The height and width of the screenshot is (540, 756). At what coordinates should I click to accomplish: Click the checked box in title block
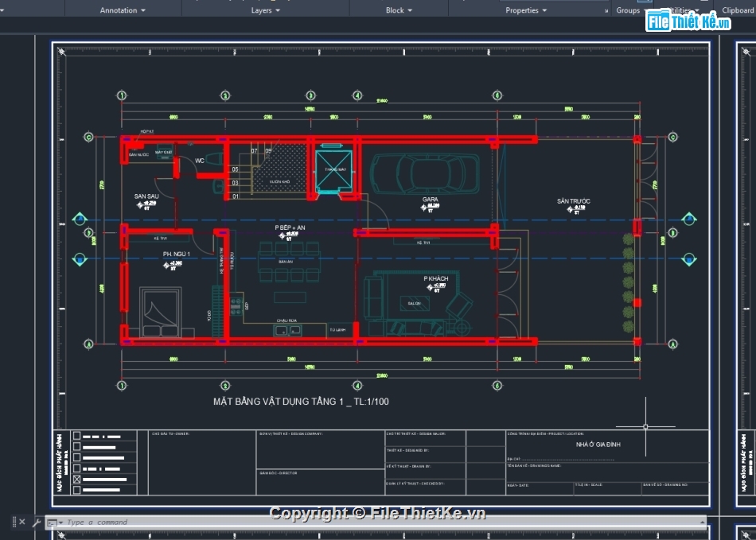click(77, 480)
